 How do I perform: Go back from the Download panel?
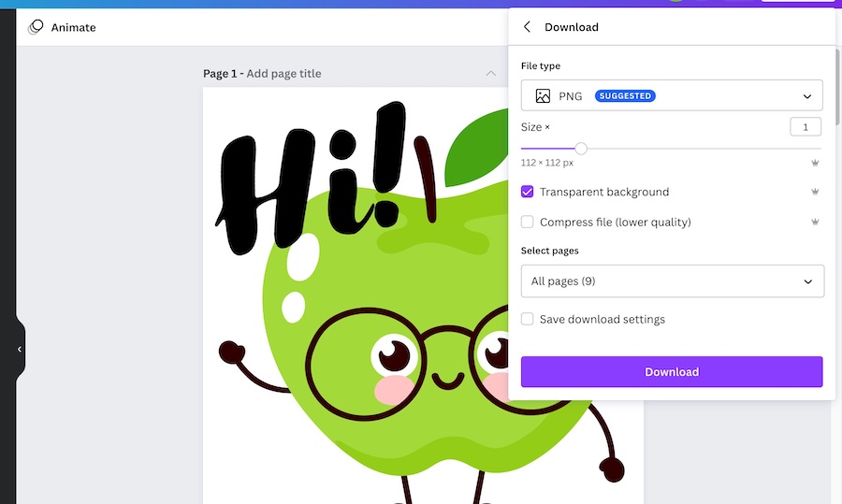click(527, 27)
